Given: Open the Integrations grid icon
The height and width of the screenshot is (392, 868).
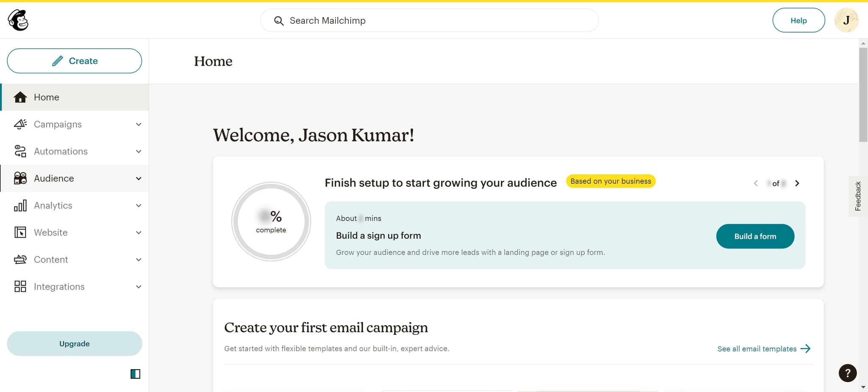Looking at the screenshot, I should point(20,287).
